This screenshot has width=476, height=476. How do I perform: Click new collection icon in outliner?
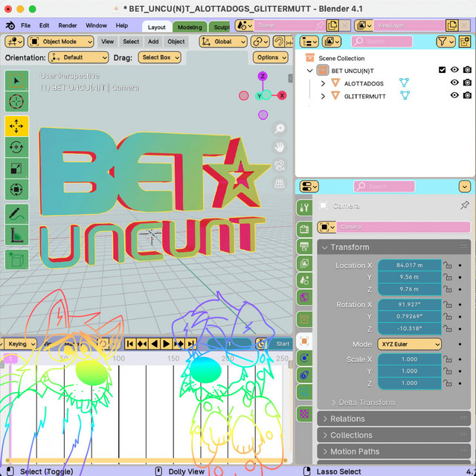[x=464, y=42]
